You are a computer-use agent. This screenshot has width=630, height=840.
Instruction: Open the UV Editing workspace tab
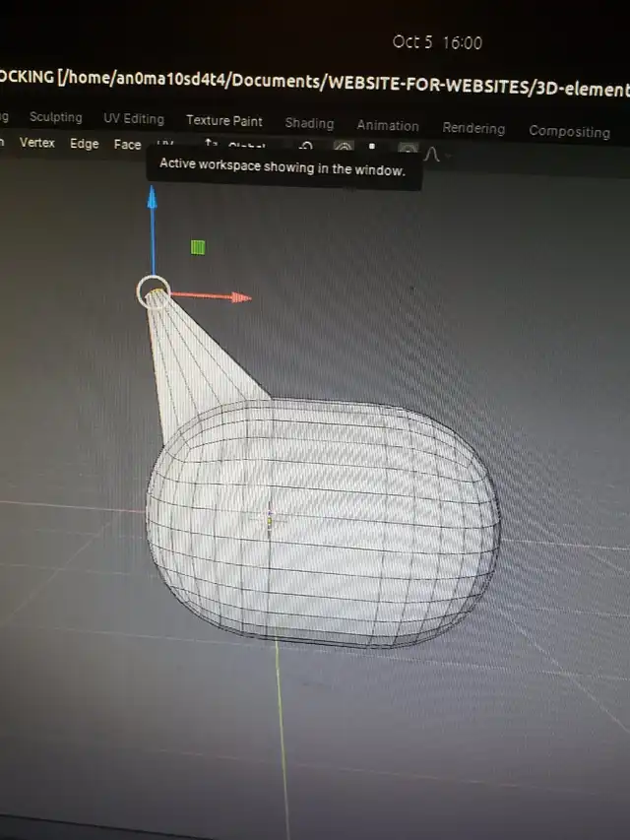134,118
